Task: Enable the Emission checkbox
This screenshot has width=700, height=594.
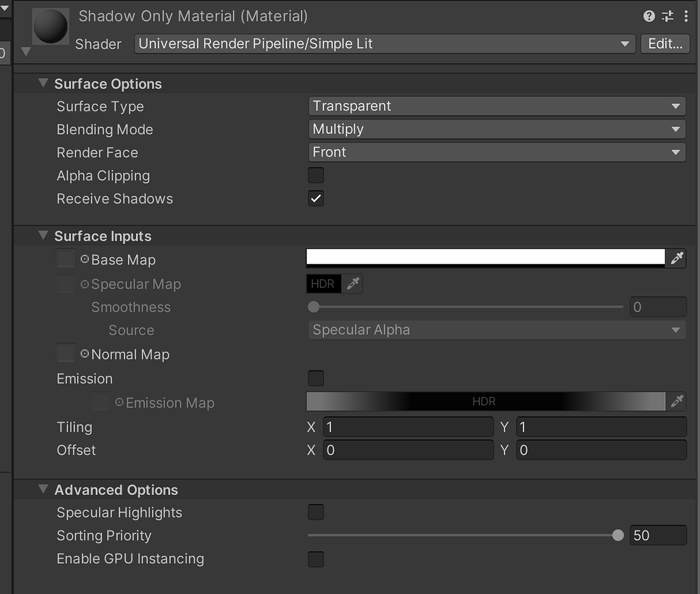Action: click(x=316, y=378)
